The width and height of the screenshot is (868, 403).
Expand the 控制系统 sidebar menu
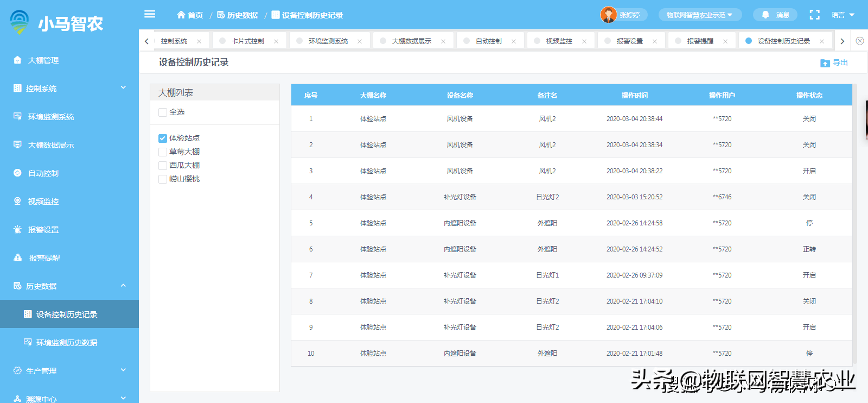coord(69,89)
